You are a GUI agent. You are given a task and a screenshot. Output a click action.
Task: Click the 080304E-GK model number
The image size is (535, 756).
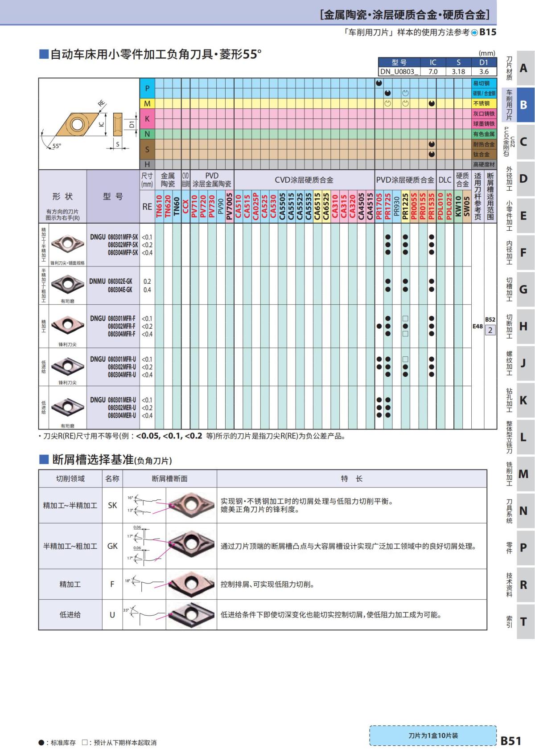point(120,290)
